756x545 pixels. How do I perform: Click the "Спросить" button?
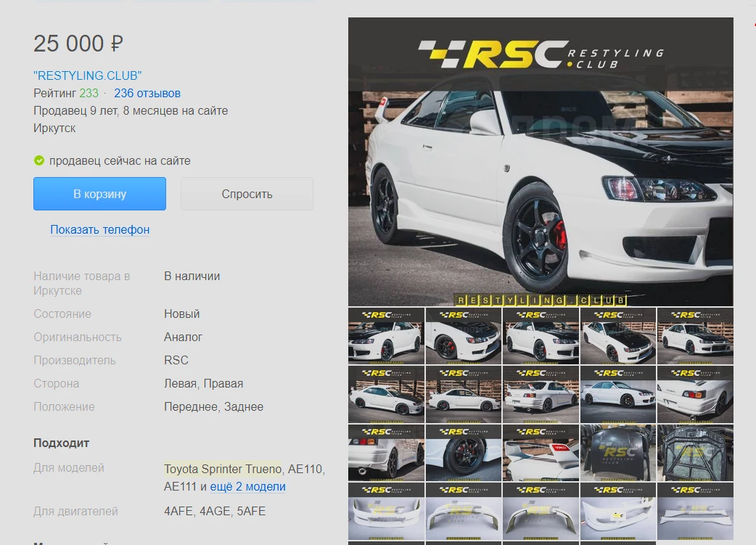tap(247, 194)
